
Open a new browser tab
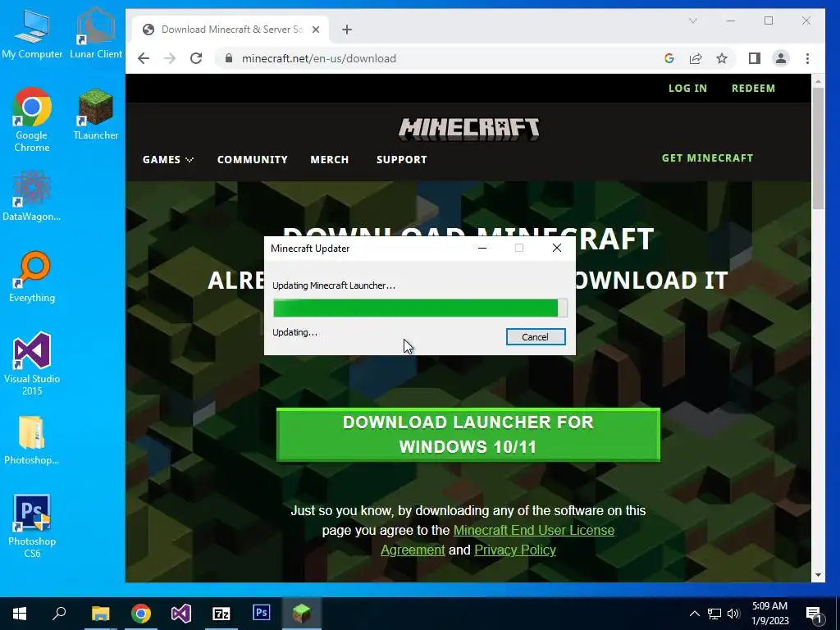coord(347,30)
